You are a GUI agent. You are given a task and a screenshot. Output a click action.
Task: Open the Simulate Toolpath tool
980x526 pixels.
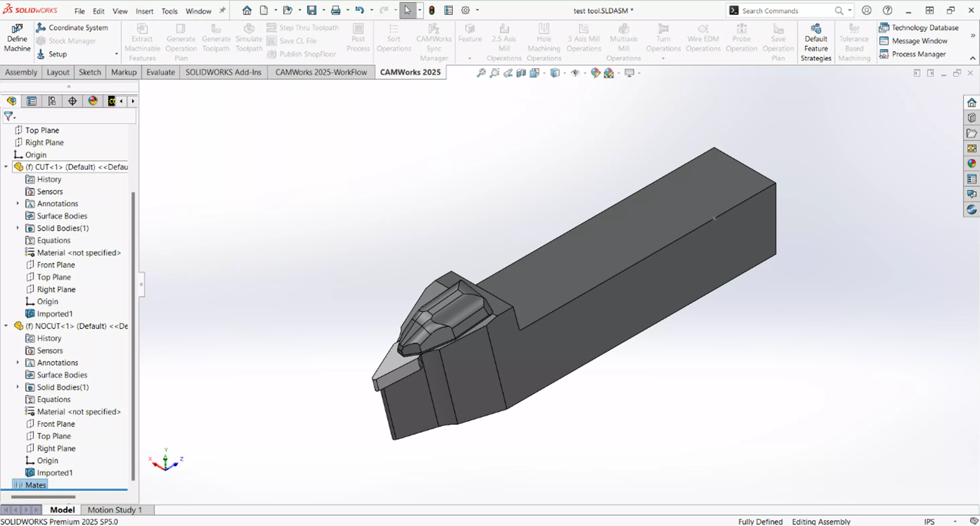point(249,38)
